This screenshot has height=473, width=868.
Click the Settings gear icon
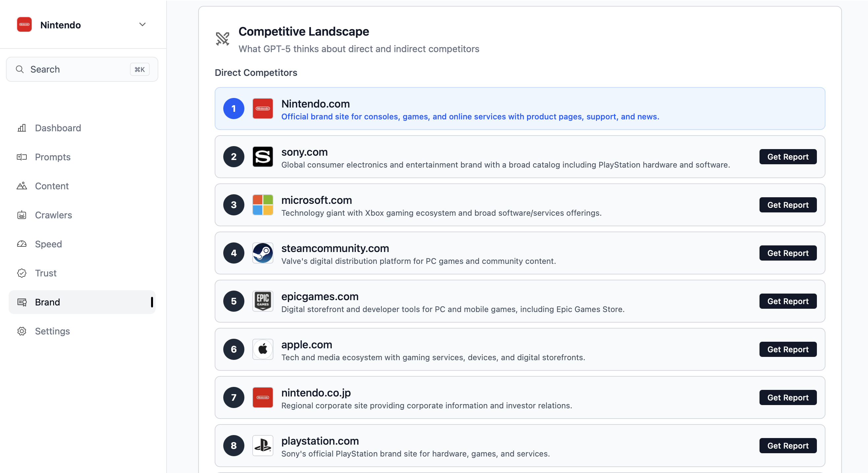tap(21, 331)
